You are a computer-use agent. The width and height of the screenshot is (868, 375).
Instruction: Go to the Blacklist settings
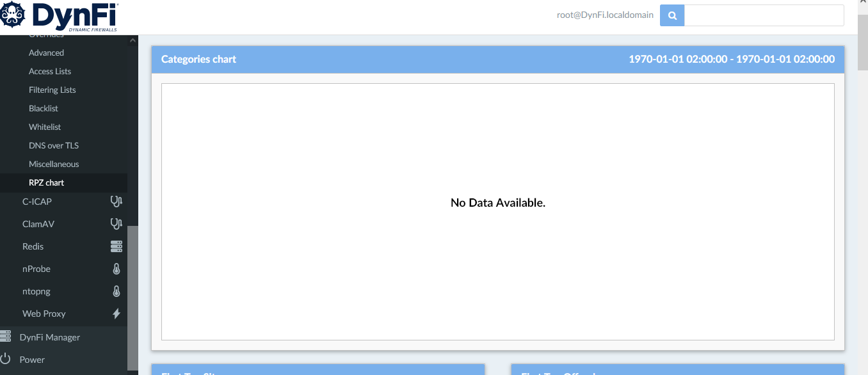44,108
